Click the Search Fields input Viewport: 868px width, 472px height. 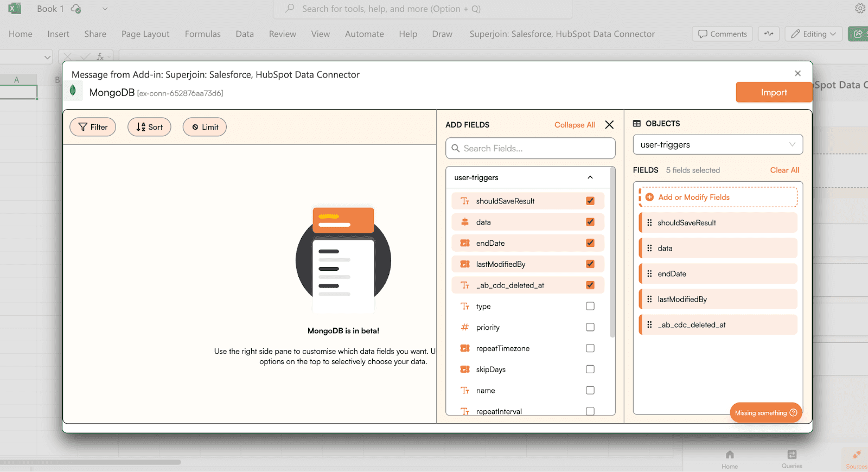point(530,148)
